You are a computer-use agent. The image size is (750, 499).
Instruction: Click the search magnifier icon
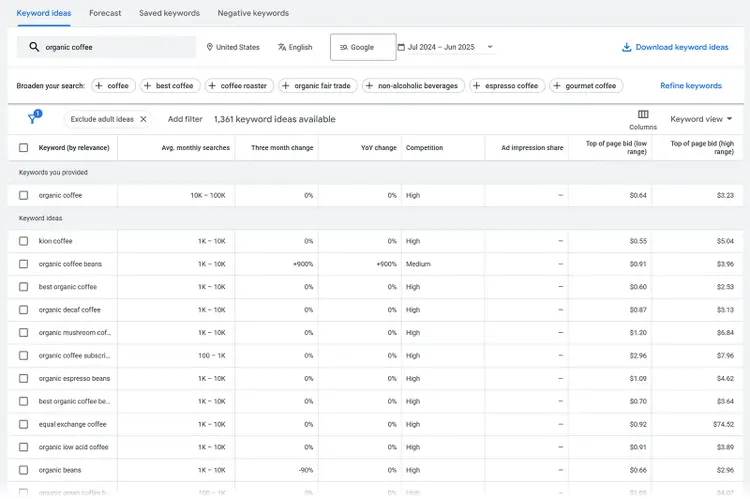[x=34, y=47]
